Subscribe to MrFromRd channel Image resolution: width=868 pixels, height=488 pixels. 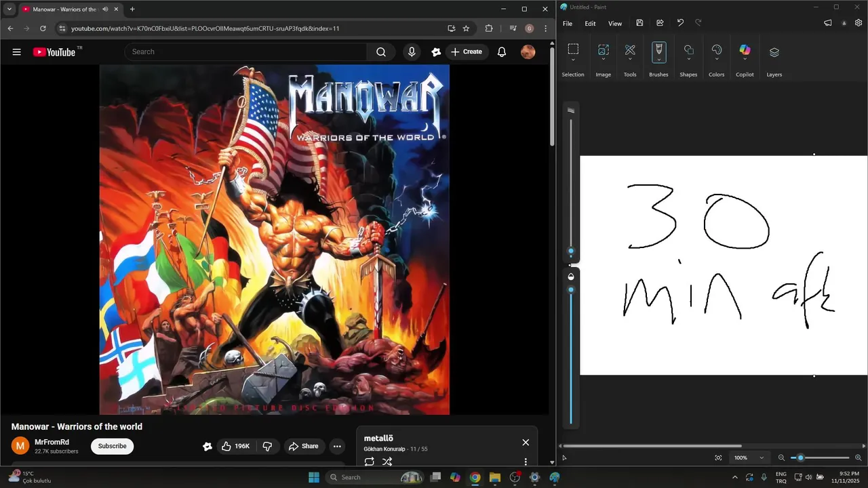point(113,446)
